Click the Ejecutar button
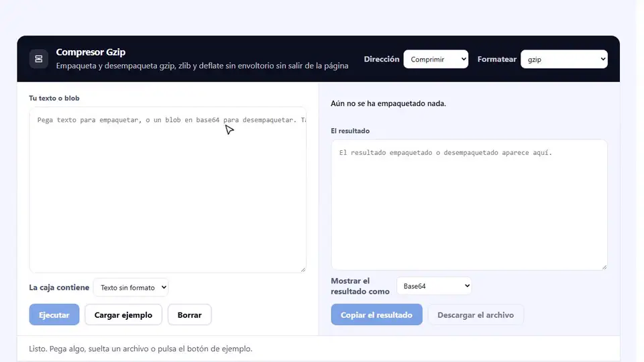This screenshot has height=362, width=644. pyautogui.click(x=54, y=315)
